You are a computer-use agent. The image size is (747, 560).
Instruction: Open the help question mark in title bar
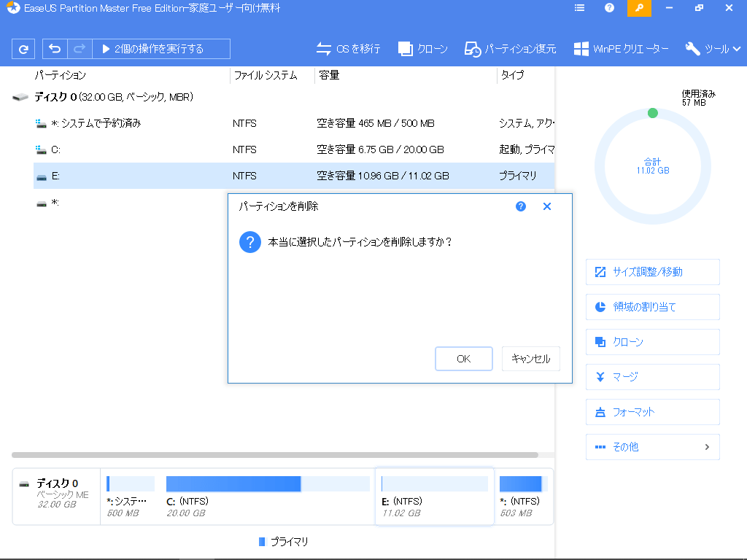pos(609,8)
